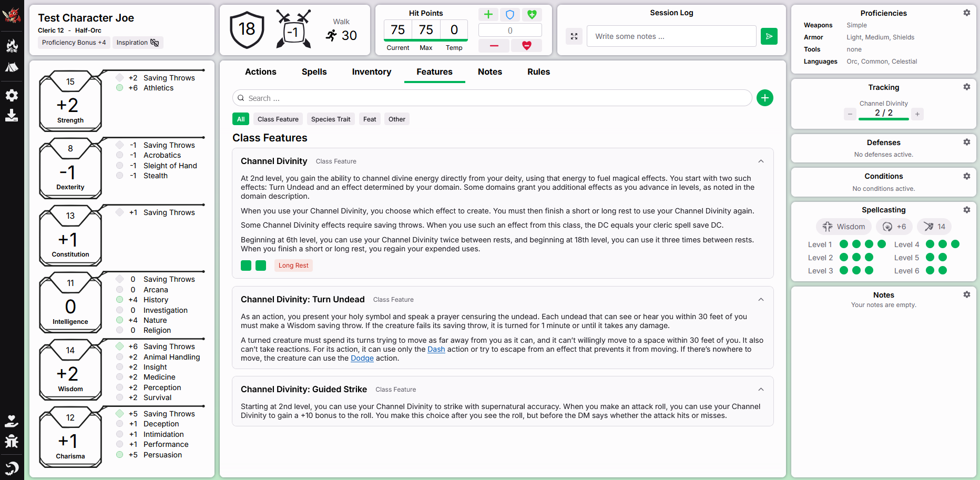
Task: Toggle first Level 1 spell slot dot
Action: click(x=844, y=244)
